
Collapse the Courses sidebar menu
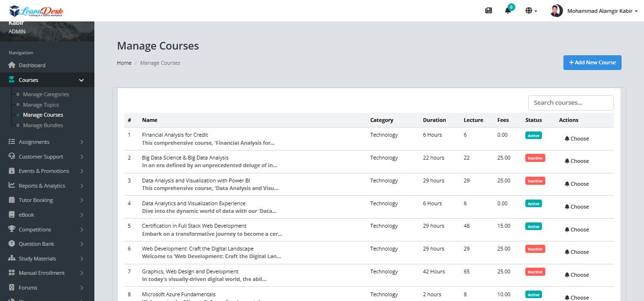[82, 80]
